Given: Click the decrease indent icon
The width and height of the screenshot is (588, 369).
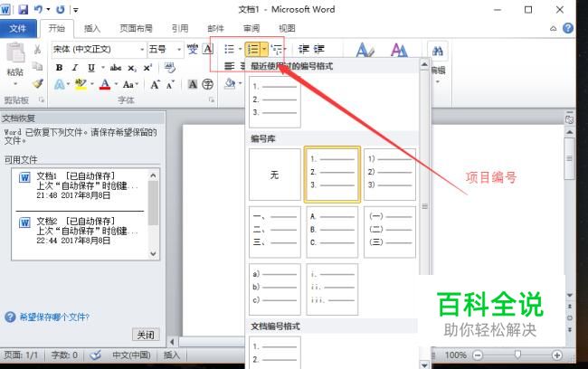Looking at the screenshot, I should tap(303, 49).
